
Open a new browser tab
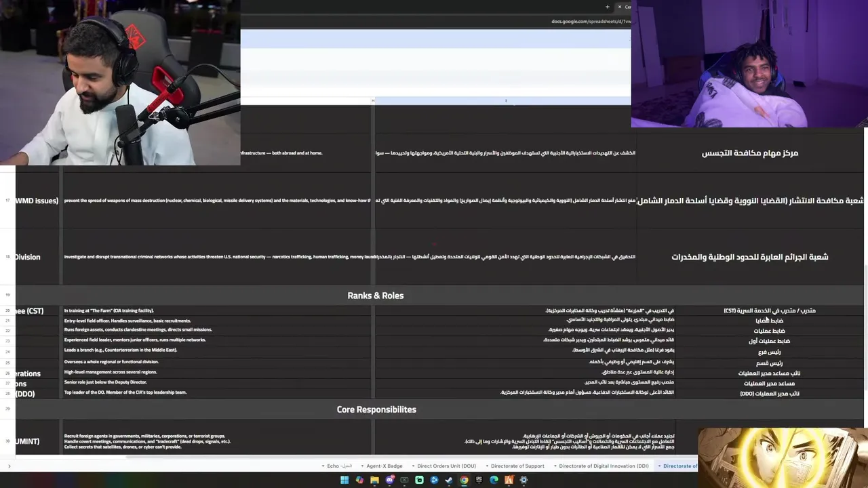coord(607,7)
